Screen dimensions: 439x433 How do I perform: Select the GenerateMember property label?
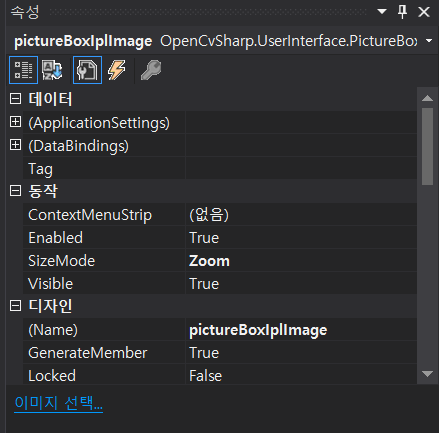tap(87, 353)
